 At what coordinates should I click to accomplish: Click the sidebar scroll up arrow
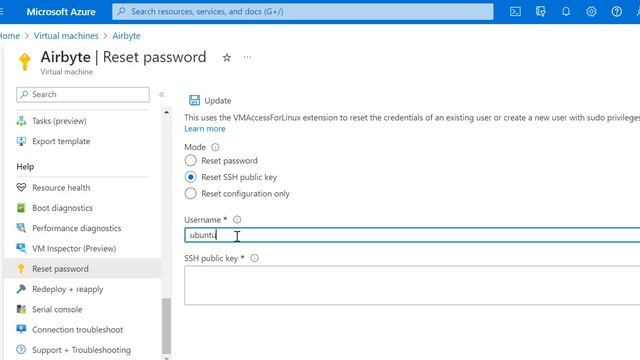coord(166,112)
